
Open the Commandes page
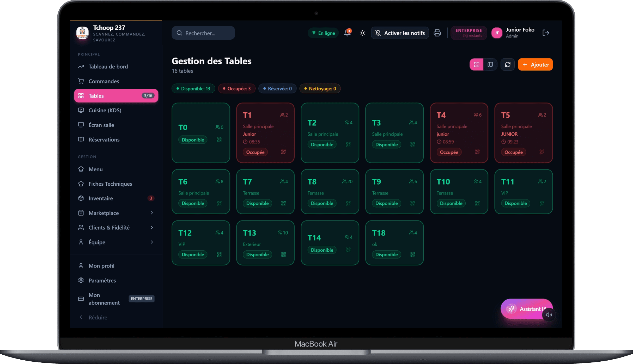pos(116,81)
